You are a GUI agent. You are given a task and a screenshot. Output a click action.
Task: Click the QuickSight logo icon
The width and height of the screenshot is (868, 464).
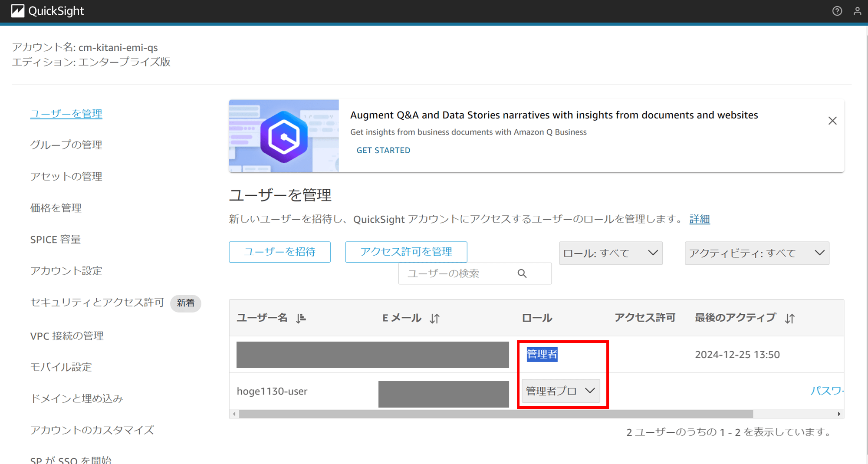(17, 11)
